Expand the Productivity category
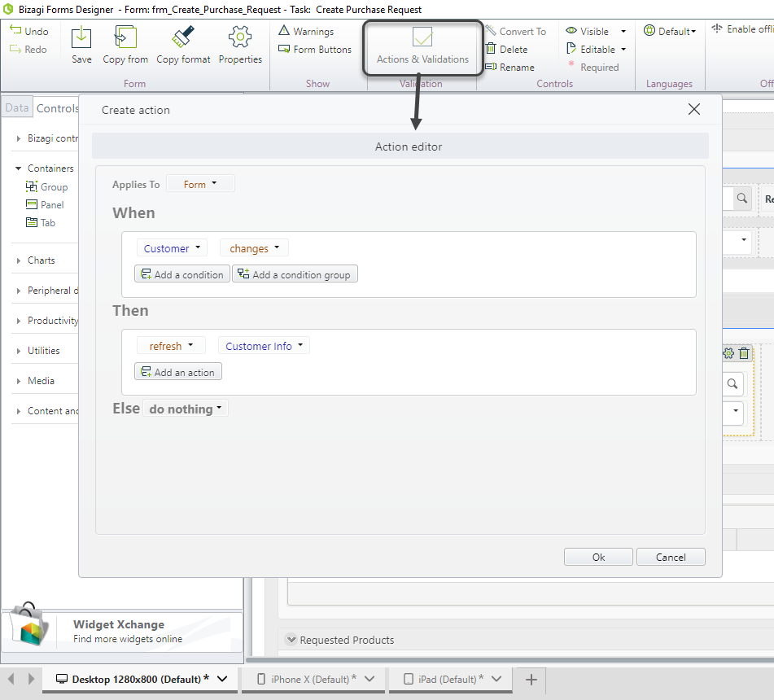Screen dimensions: 774x700 click(18, 321)
